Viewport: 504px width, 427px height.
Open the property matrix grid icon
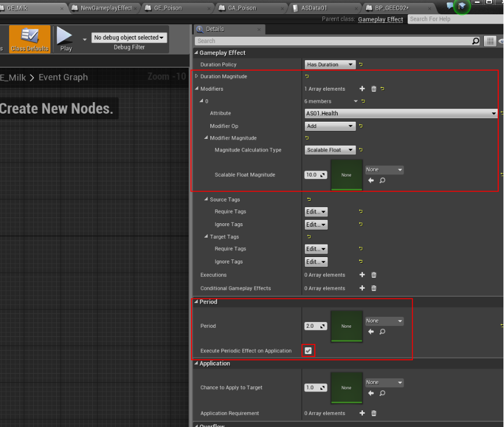click(x=490, y=41)
